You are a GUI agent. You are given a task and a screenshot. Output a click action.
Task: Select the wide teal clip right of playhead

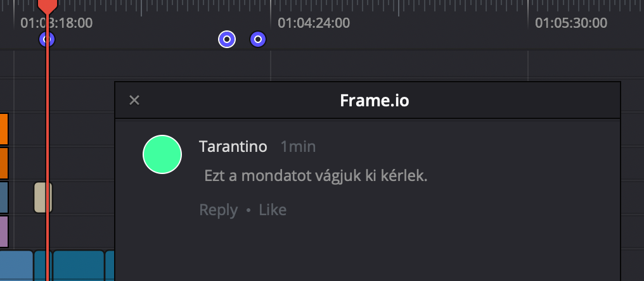click(x=78, y=265)
